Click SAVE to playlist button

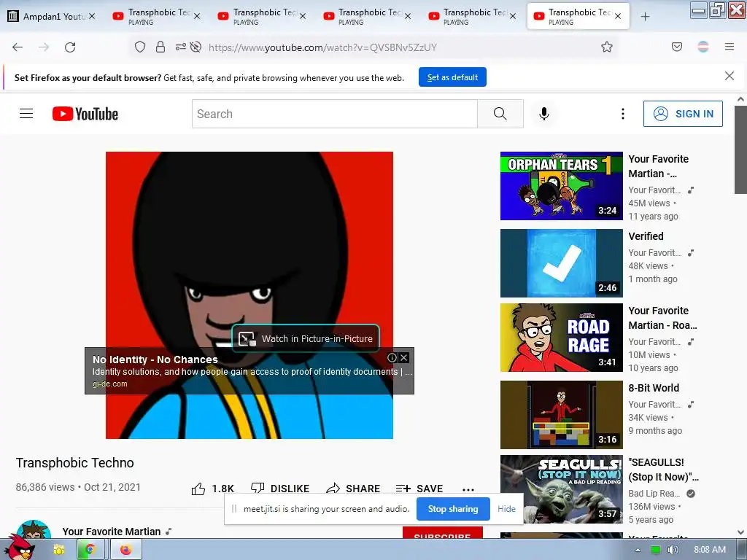pos(419,489)
